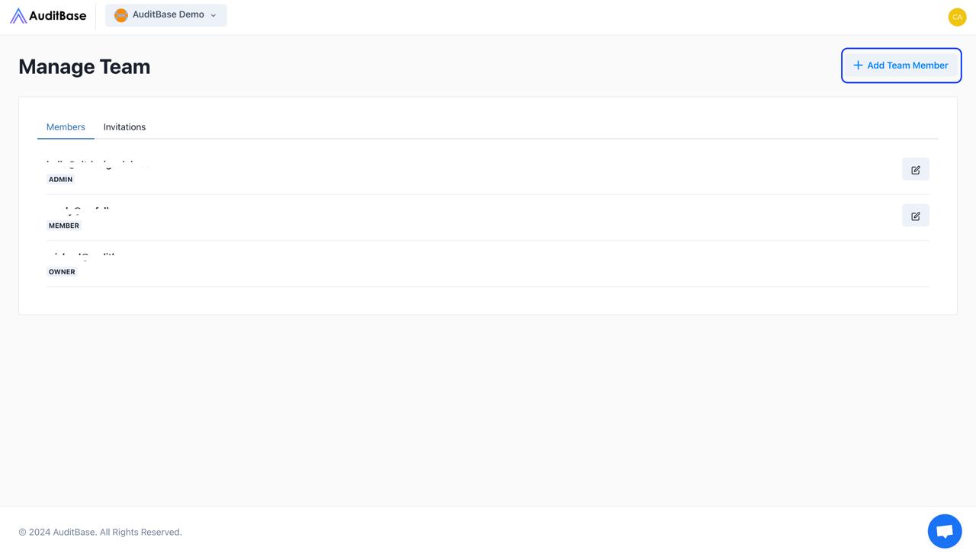Edit the ADMIN team member
Screen dimensions: 976x560
(x=915, y=170)
